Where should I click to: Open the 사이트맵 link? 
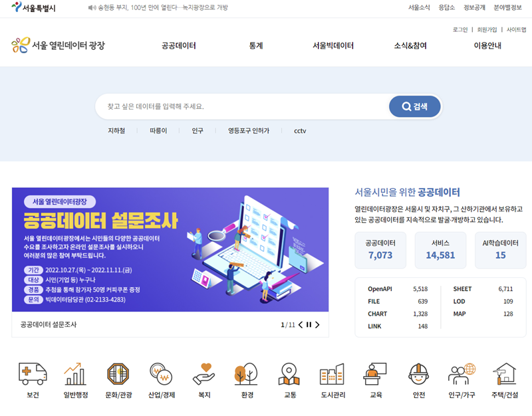(516, 29)
